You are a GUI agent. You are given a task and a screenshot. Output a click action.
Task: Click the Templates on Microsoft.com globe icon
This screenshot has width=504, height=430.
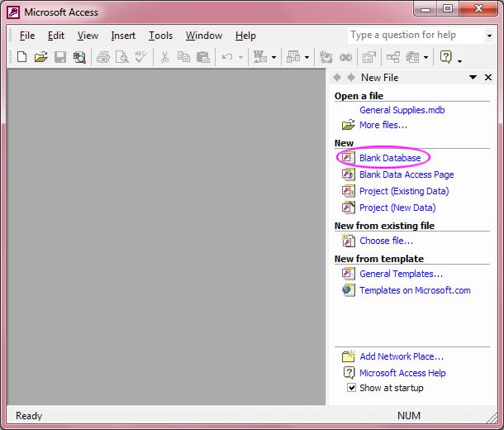[348, 290]
